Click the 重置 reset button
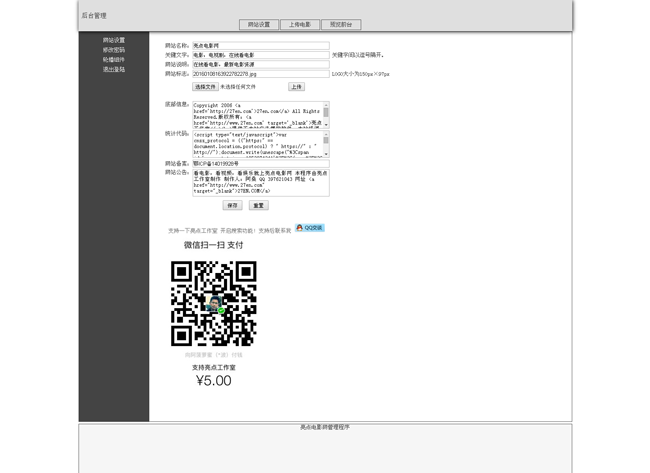This screenshot has height=473, width=650. point(258,205)
